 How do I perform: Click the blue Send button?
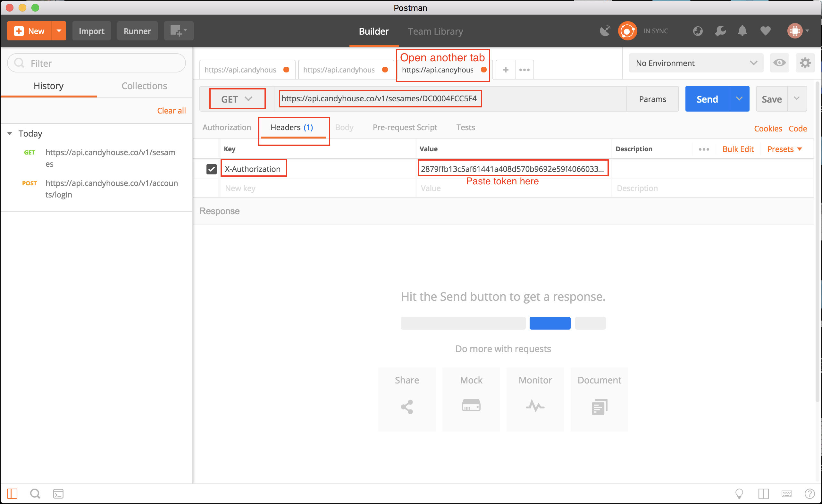(707, 99)
